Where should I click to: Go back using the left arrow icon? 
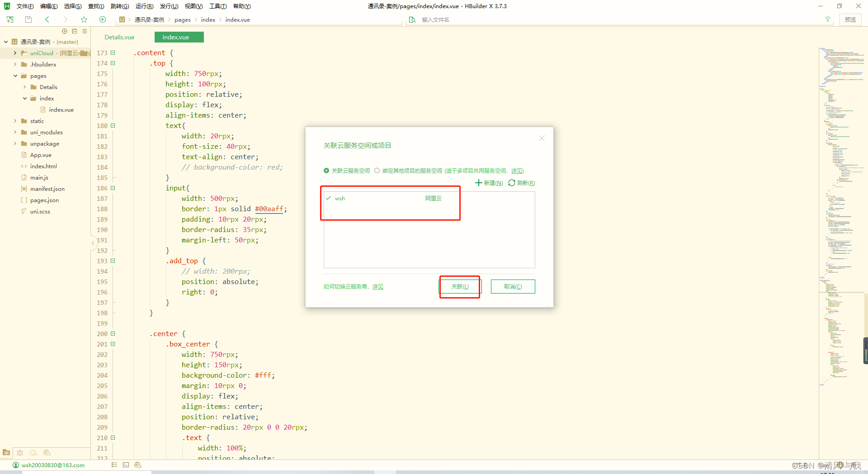(x=47, y=19)
